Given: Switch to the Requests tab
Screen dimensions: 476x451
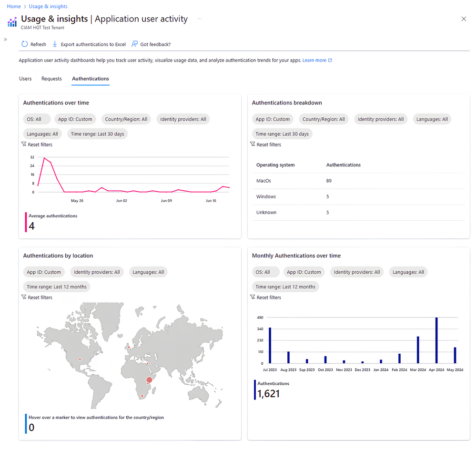Looking at the screenshot, I should [51, 79].
